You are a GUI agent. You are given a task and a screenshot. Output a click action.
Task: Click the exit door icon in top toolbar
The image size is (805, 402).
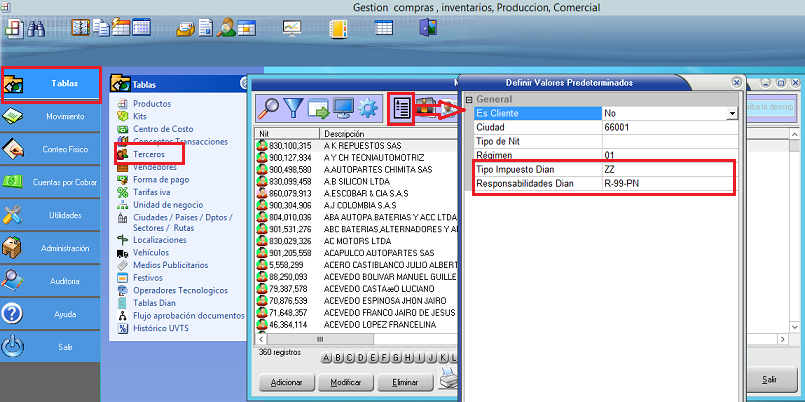[428, 28]
